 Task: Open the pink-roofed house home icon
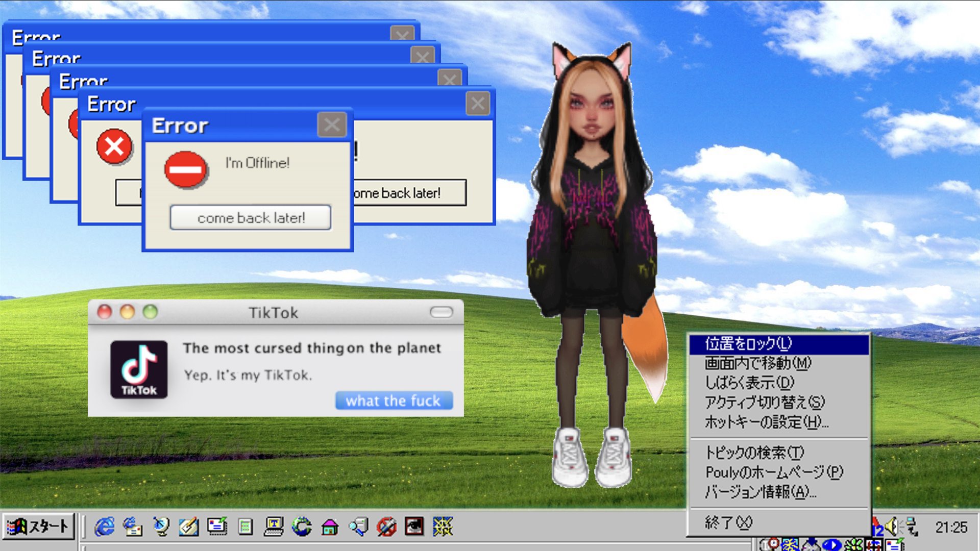330,526
